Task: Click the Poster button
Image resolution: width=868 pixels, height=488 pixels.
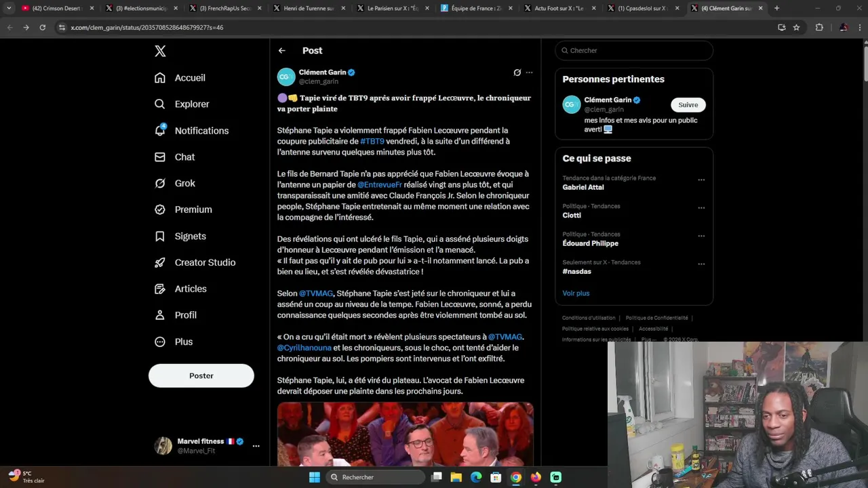Action: (201, 375)
